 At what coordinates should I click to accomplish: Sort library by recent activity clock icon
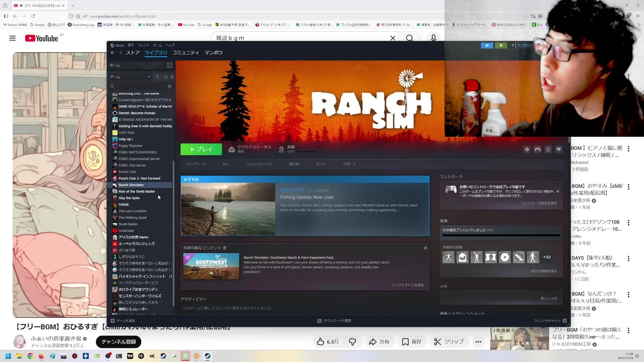point(165,77)
